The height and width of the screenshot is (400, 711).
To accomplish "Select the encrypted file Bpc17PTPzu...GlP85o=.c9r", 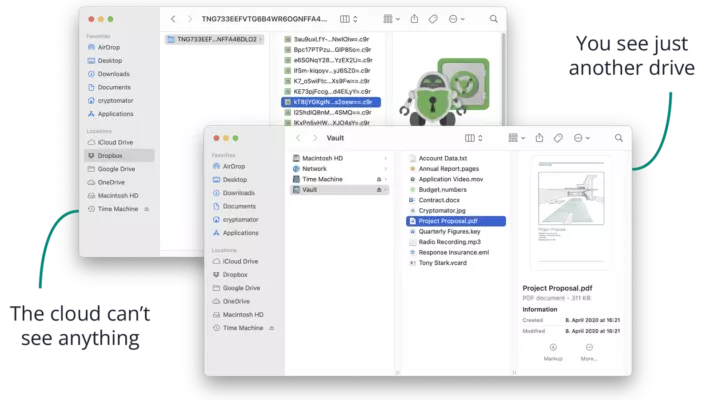I will [x=331, y=50].
